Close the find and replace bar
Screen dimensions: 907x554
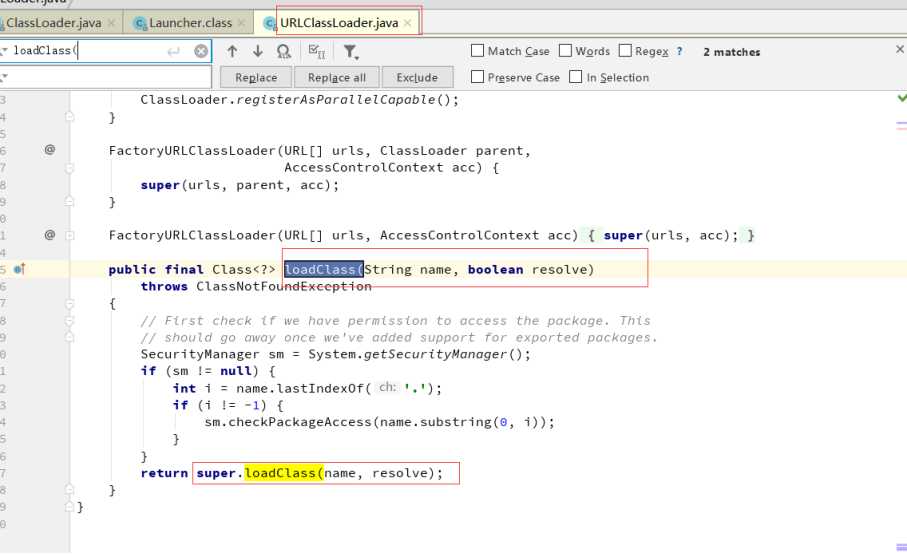(899, 49)
